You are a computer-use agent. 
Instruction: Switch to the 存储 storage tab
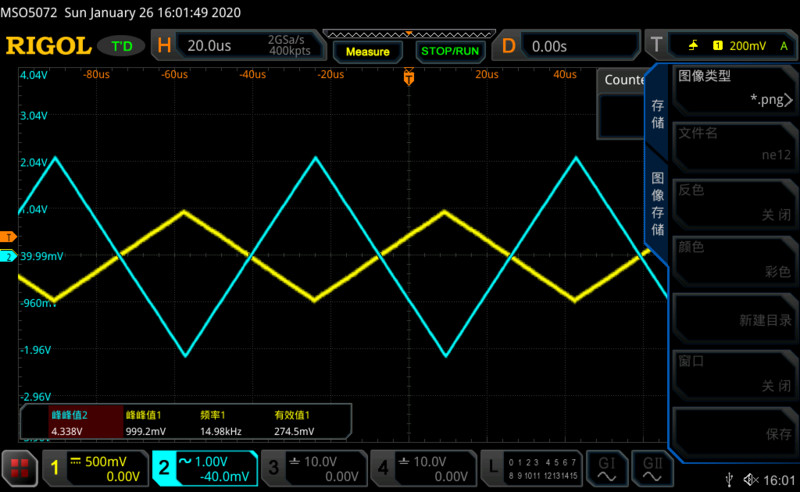tap(658, 113)
